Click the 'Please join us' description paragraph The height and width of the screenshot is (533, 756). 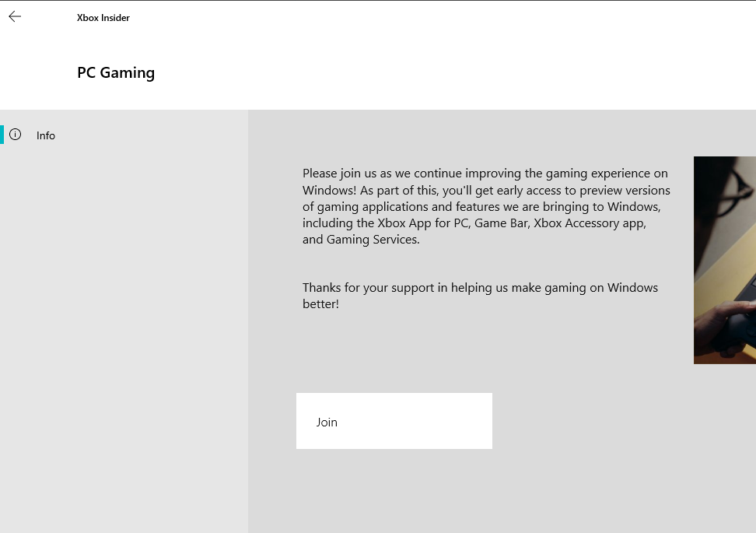pyautogui.click(x=486, y=206)
